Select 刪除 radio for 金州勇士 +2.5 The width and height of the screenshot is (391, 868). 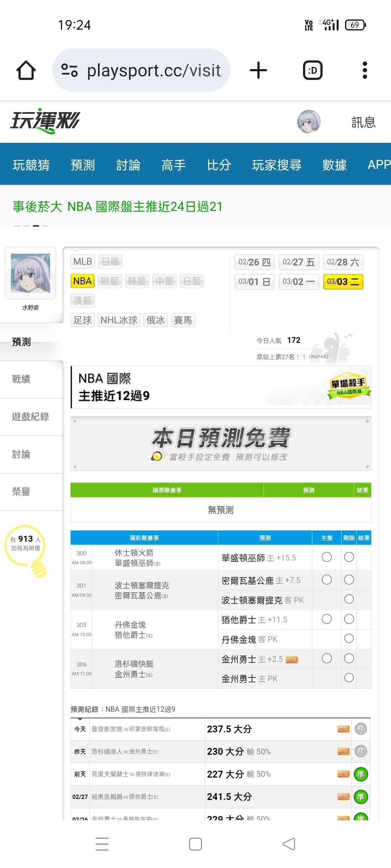pos(349,658)
